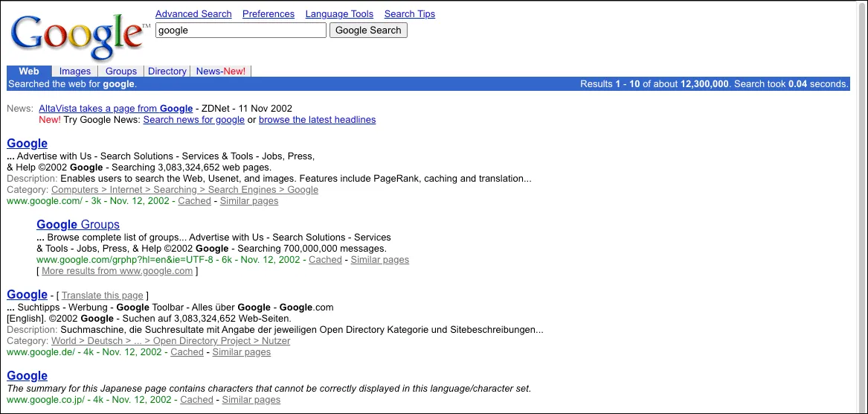Switch to the Groups tab
Viewport: 868px width, 414px height.
pyautogui.click(x=120, y=71)
